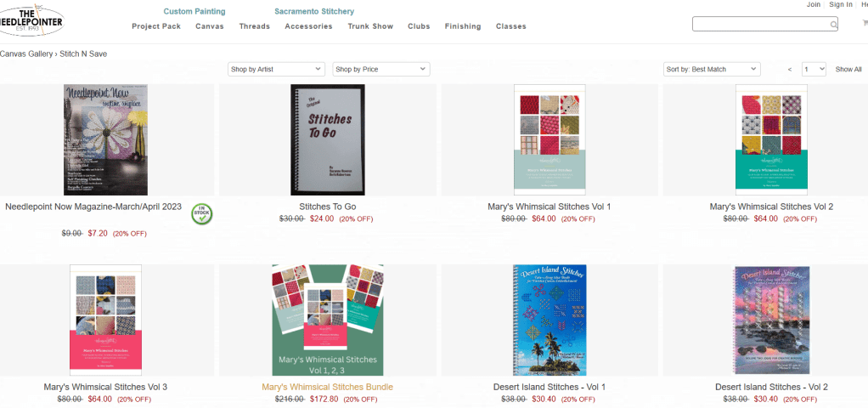Image resolution: width=868 pixels, height=408 pixels.
Task: Go to previous page arrow
Action: pos(789,70)
